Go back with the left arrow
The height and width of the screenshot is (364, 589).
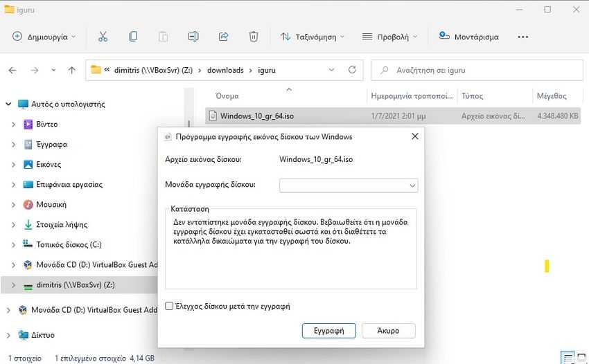click(12, 70)
